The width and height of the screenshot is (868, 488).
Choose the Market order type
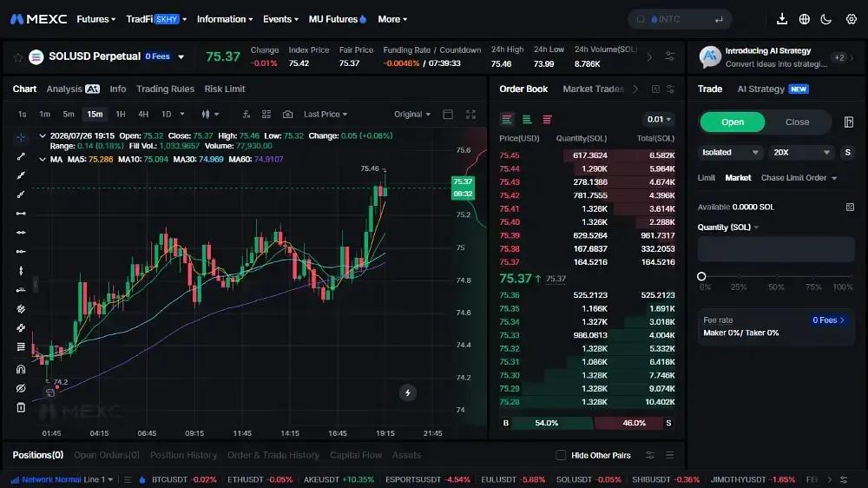[x=738, y=178]
